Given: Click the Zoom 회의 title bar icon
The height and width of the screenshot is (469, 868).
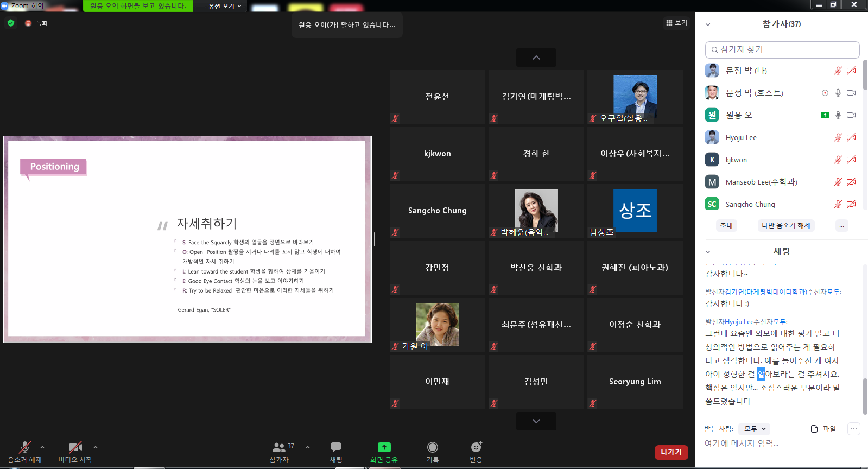Looking at the screenshot, I should click(4, 5).
